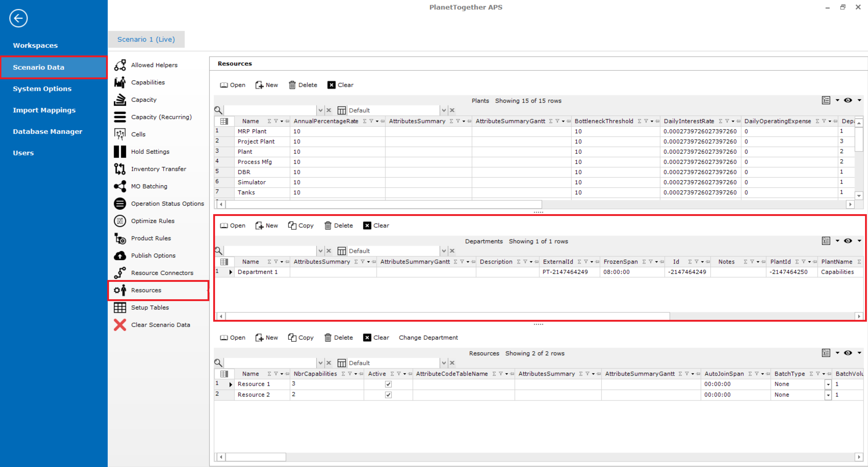Click Plants grid scroll right arrow

click(850, 204)
